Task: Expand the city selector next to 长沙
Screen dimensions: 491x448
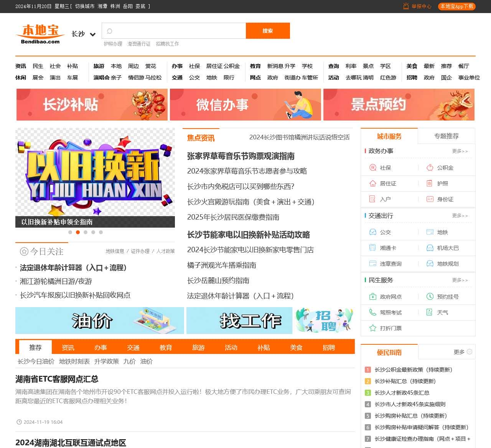Action: pyautogui.click(x=92, y=34)
